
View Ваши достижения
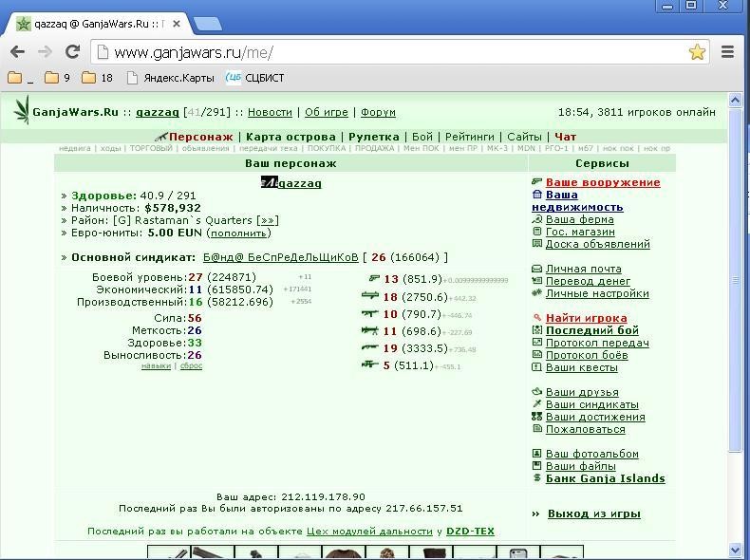click(595, 417)
